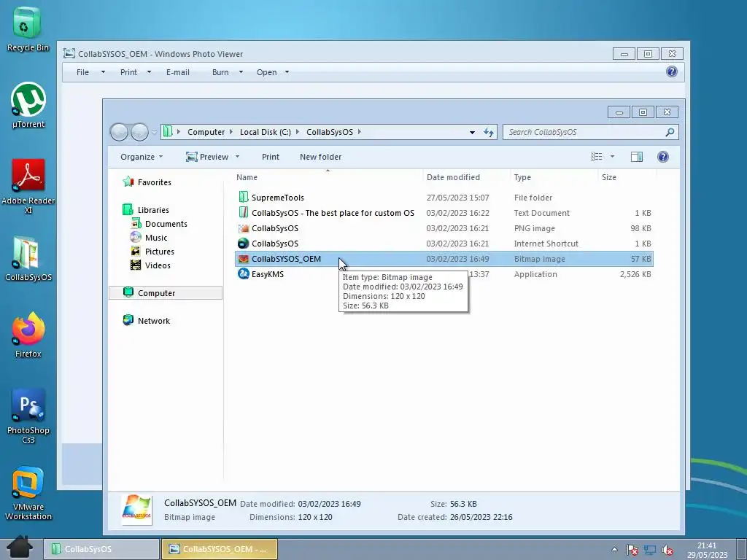747x560 pixels.
Task: Expand the view options dropdown arrow
Action: [x=612, y=157]
